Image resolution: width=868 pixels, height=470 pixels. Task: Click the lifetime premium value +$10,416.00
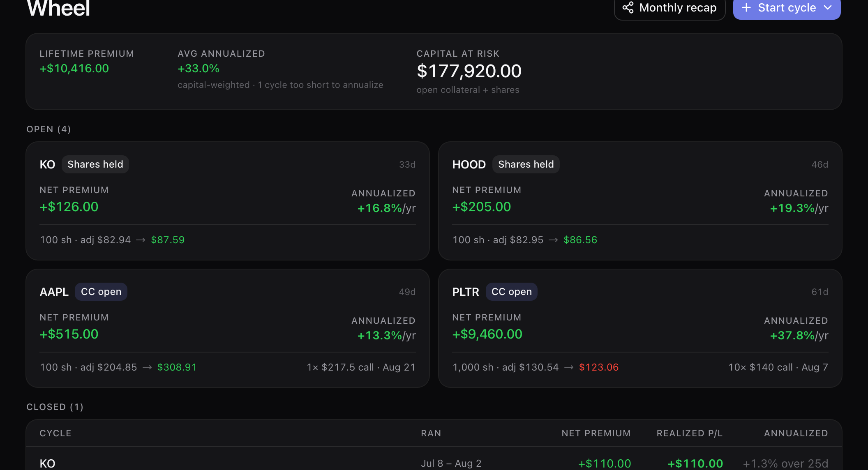tap(74, 68)
